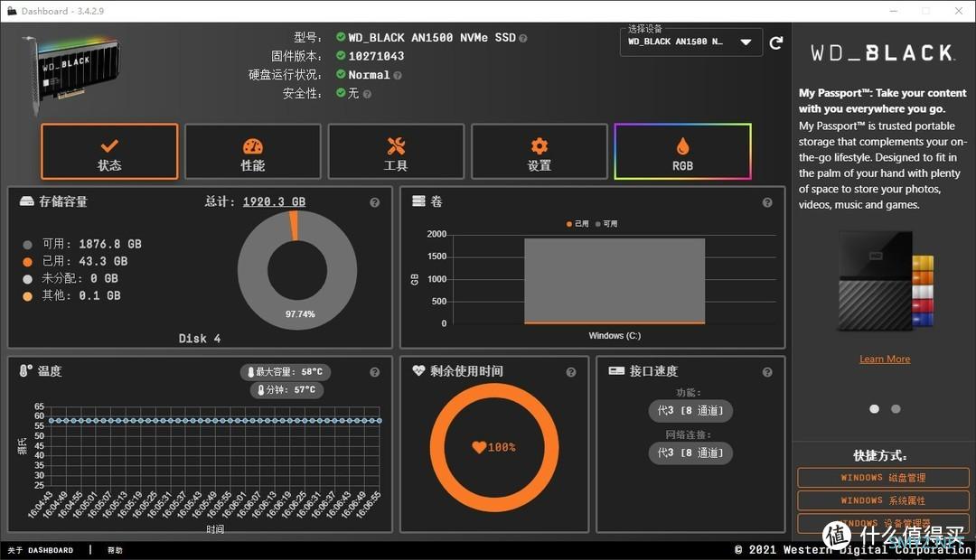Viewport: 976px width, 560px height.
Task: Click the 分钟 57°C temperature badge
Action: (x=286, y=389)
